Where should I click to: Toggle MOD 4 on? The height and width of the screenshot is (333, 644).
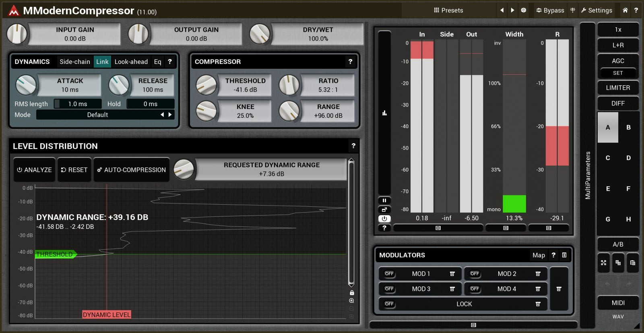tap(475, 289)
